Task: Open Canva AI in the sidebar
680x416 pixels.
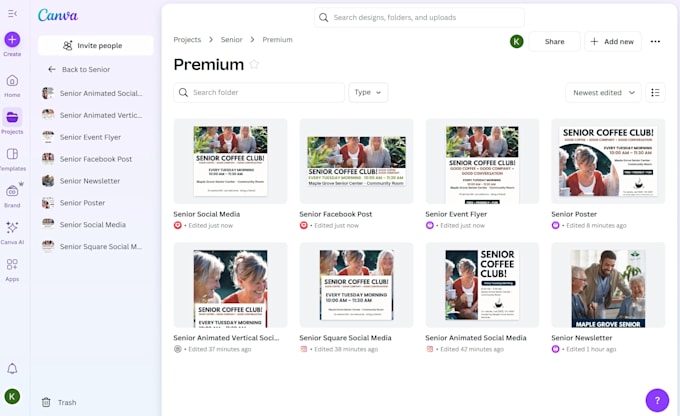Action: [12, 232]
